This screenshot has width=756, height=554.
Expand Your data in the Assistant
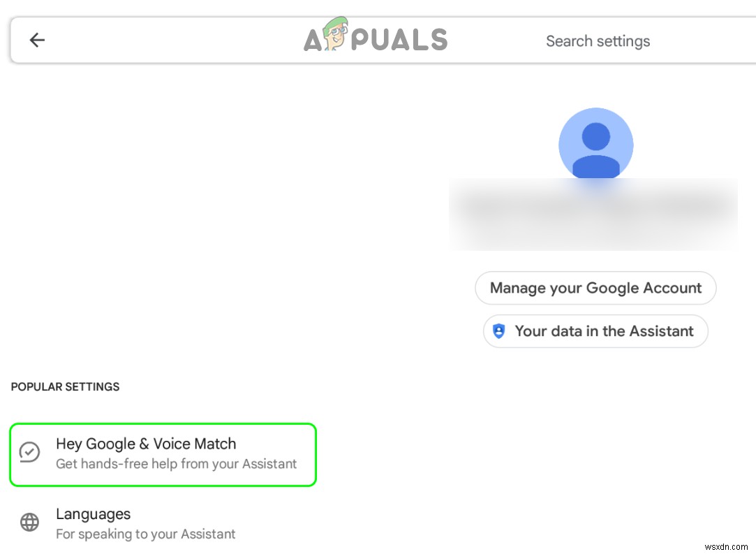(x=595, y=331)
